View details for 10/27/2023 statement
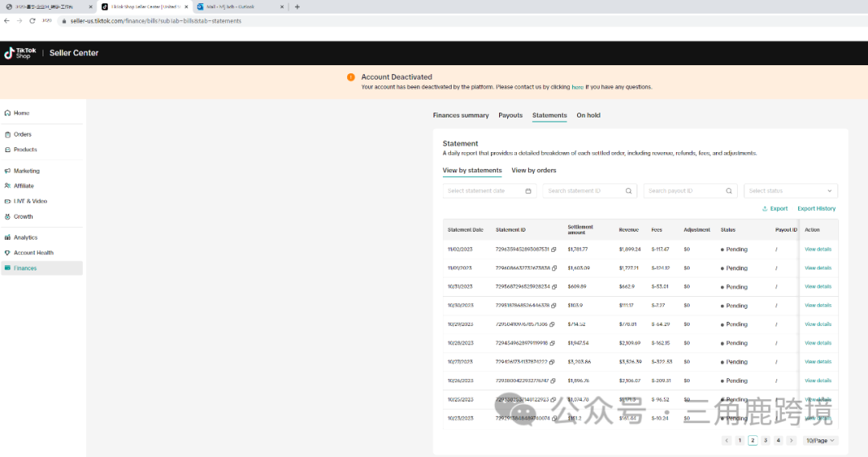Image resolution: width=868 pixels, height=457 pixels. [x=818, y=362]
